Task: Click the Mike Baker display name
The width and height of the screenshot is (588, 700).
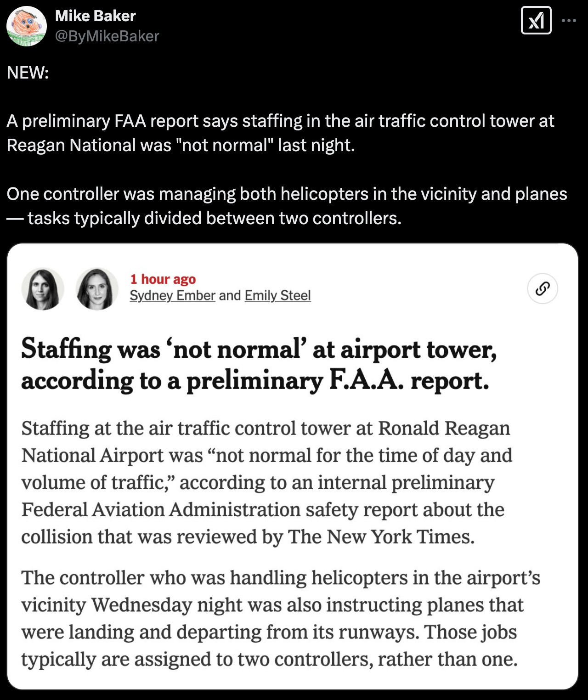Action: (x=95, y=16)
